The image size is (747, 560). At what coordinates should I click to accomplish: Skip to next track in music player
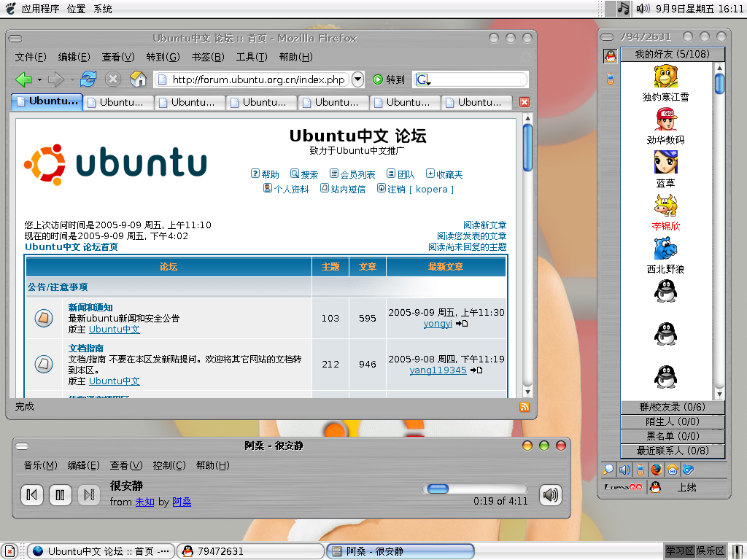tap(88, 495)
